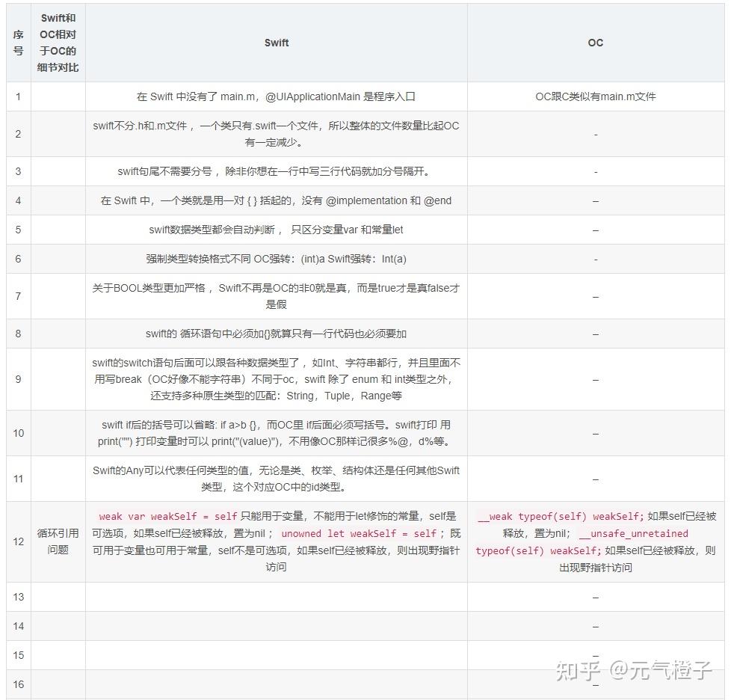Select the cell OC跟C类似有main.m文件
The height and width of the screenshot is (700, 731).
click(x=596, y=96)
